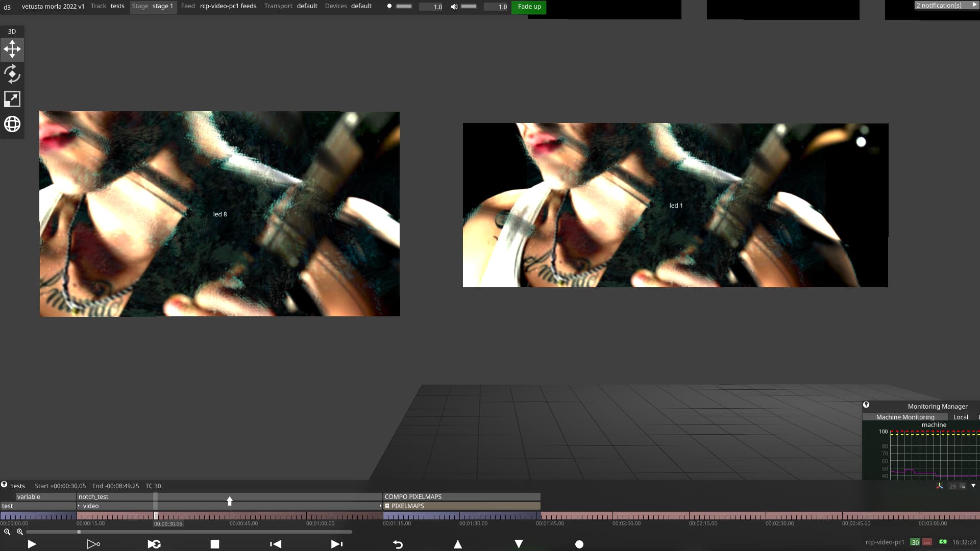This screenshot has height=551, width=980.
Task: Switch to the Machine Monitoring tab
Action: [905, 417]
